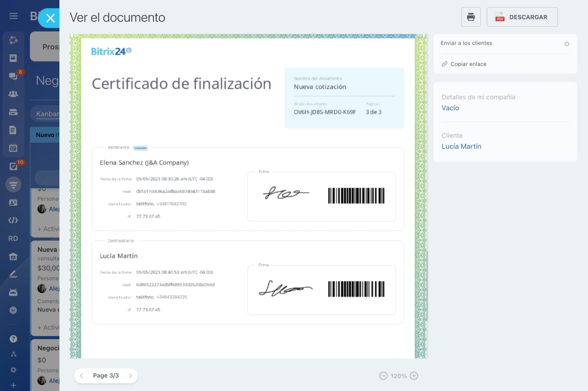
Task: Copy the document link
Action: click(468, 64)
